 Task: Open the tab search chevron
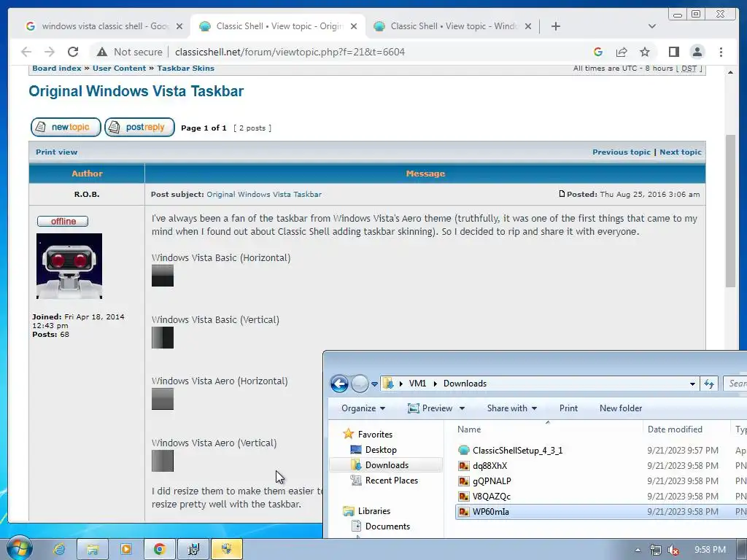pyautogui.click(x=652, y=26)
